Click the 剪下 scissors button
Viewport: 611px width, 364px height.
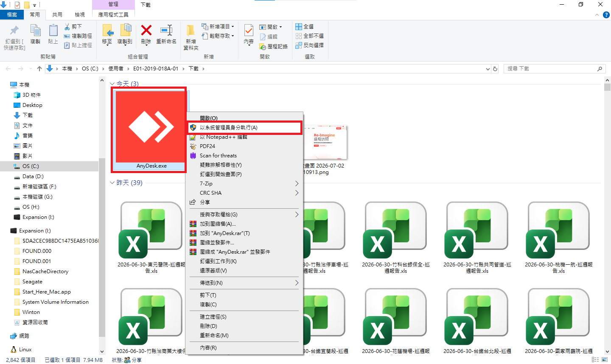pos(73,26)
